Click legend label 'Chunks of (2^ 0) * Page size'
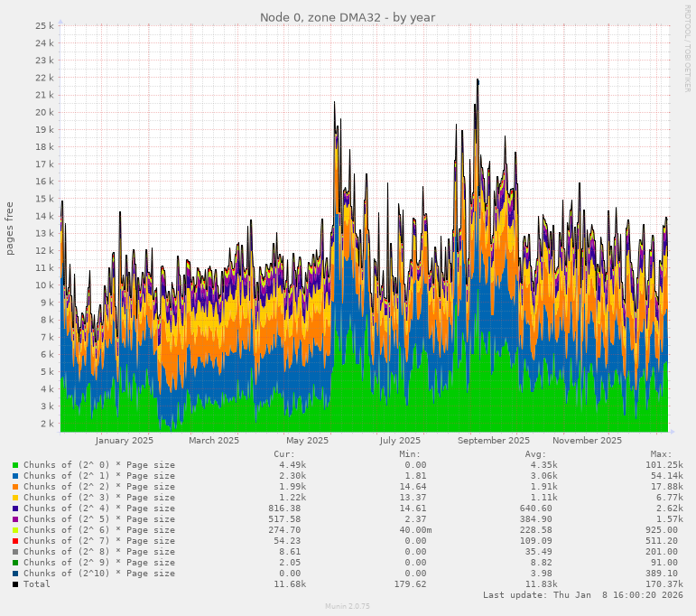Viewport: 696px width, 616px height. [x=99, y=465]
